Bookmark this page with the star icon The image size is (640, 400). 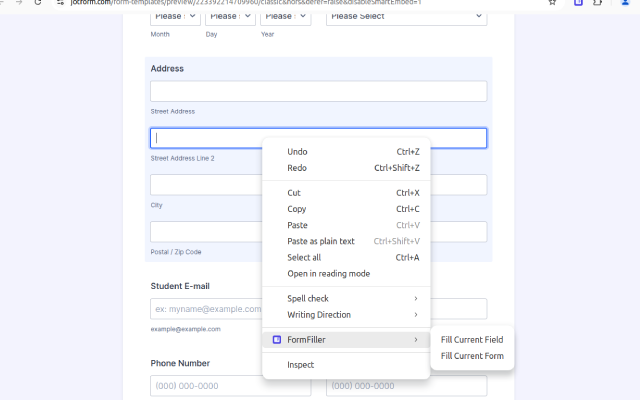[553, 3]
